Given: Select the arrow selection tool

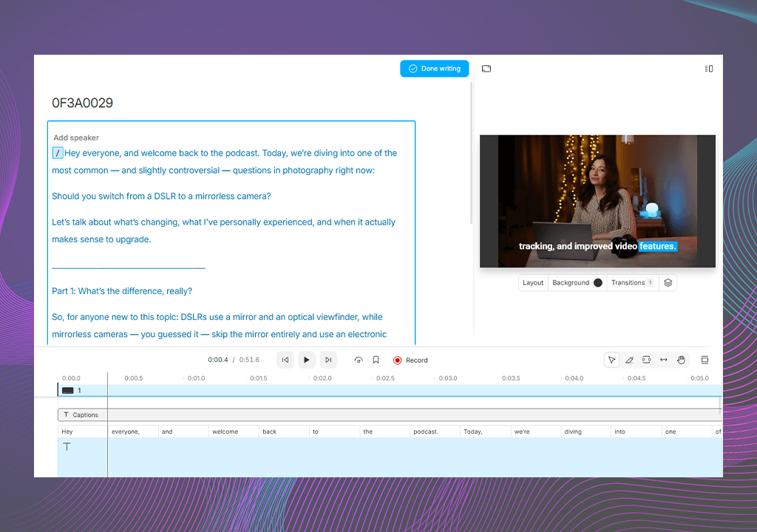Looking at the screenshot, I should 611,360.
